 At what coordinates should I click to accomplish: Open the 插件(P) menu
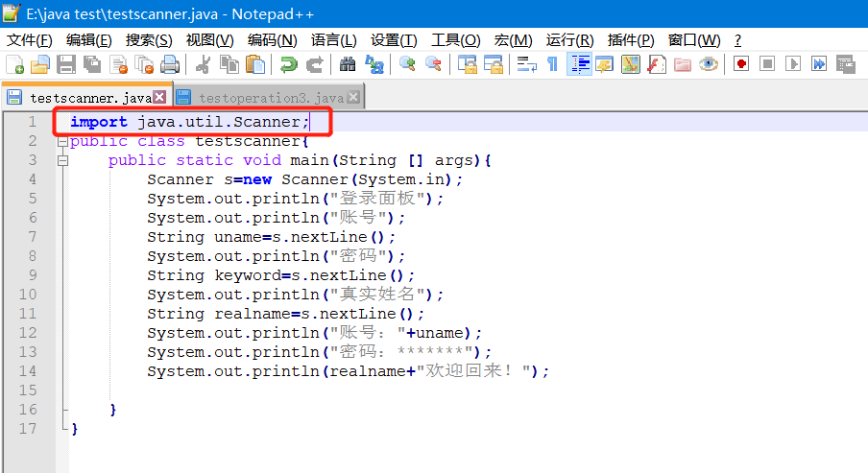[631, 40]
